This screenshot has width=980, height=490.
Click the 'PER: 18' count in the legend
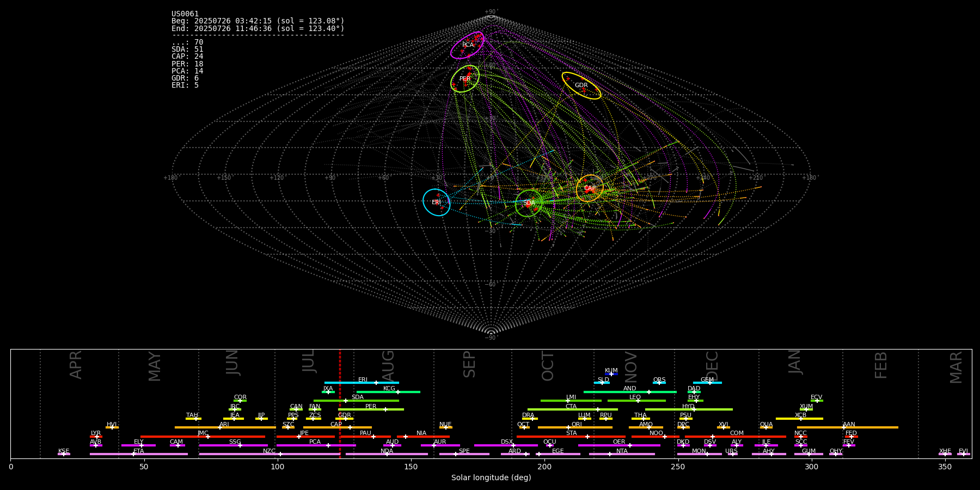click(x=187, y=64)
